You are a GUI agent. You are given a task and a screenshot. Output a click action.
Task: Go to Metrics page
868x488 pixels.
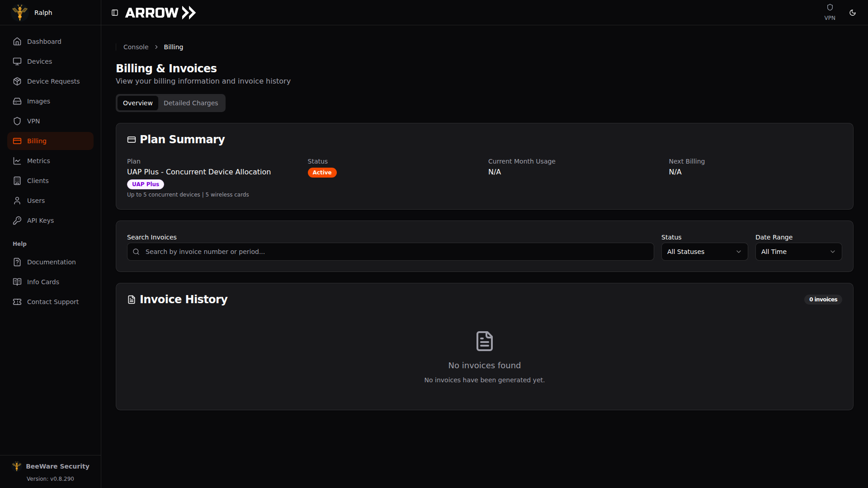50,161
